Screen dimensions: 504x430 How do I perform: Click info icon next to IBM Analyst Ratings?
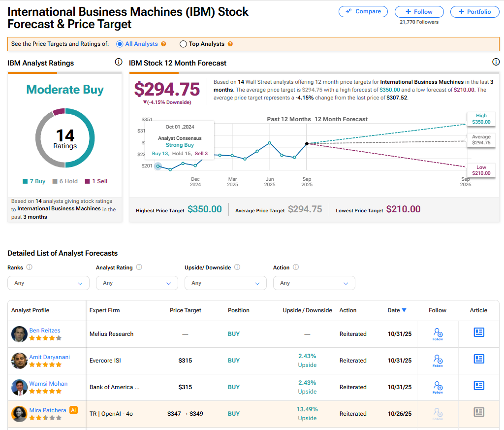[x=118, y=62]
